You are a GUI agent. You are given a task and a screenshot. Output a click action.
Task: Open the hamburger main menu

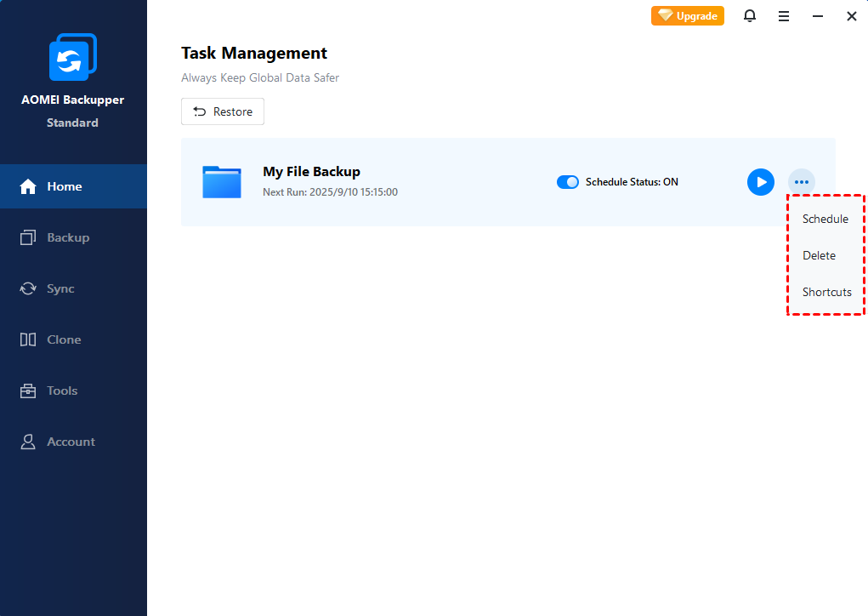point(783,17)
